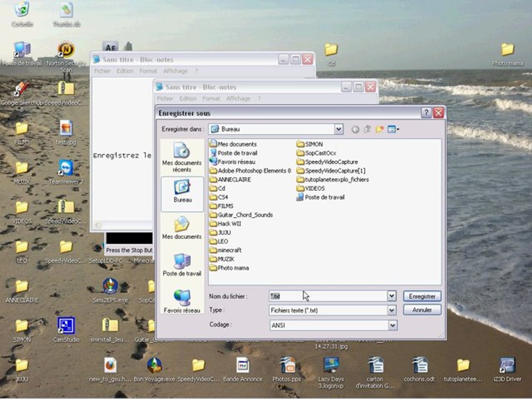The height and width of the screenshot is (399, 532).
Task: Click the TeamViewer 7 desktop shortcut
Action: click(66, 172)
